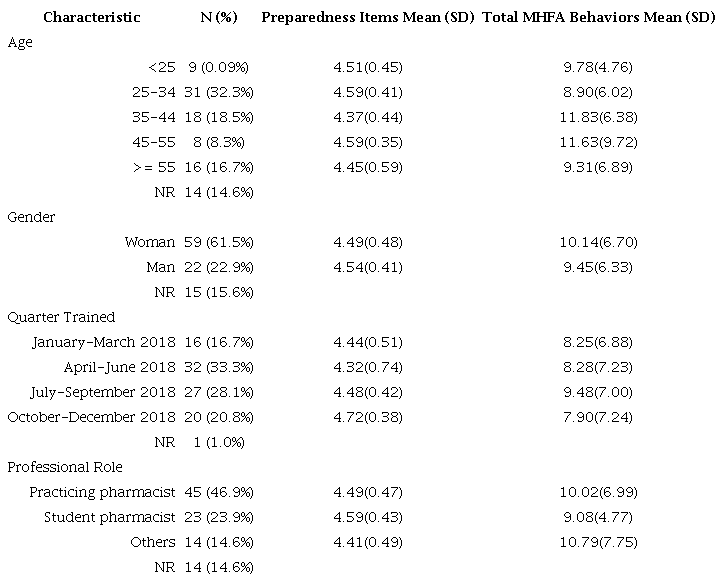Click the 45 (46.9%) cell
The image size is (723, 583).
pyautogui.click(x=217, y=492)
